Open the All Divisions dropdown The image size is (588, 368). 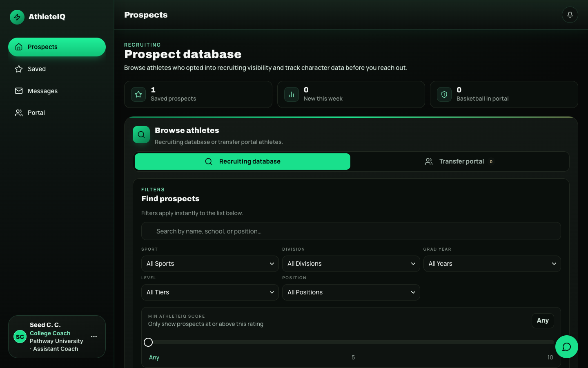(351, 264)
